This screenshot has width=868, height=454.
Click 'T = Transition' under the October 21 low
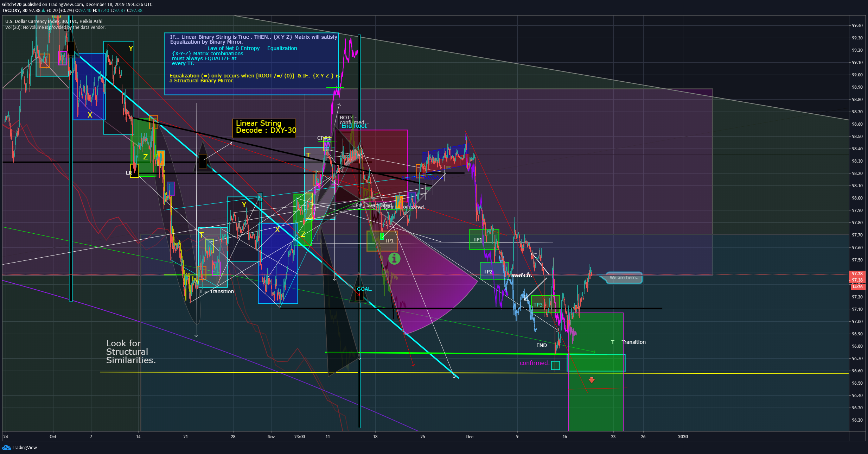(216, 291)
